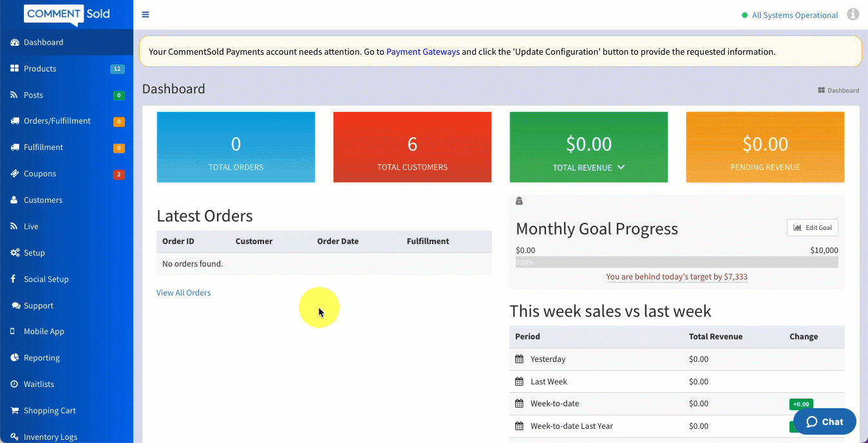868x443 pixels.
Task: Open the Live section in sidebar
Action: (x=31, y=226)
